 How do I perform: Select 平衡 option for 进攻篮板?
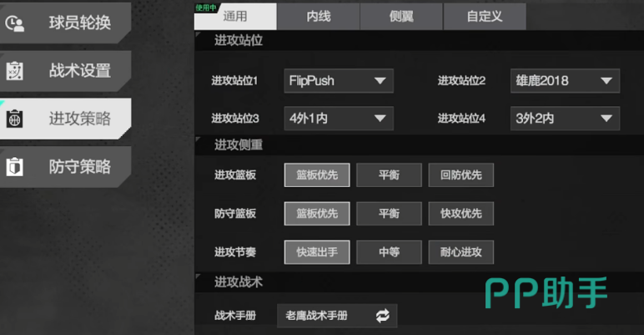(389, 175)
